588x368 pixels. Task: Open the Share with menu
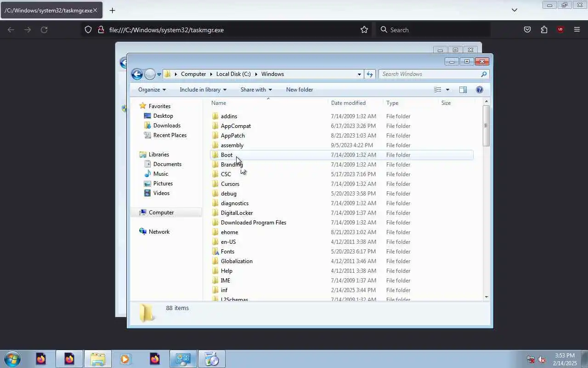[x=256, y=90]
